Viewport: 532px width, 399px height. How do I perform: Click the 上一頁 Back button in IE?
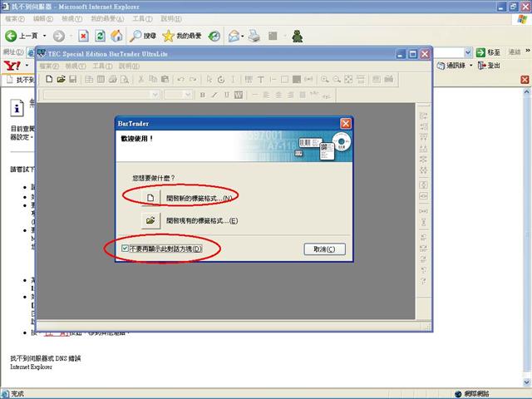[x=22, y=36]
